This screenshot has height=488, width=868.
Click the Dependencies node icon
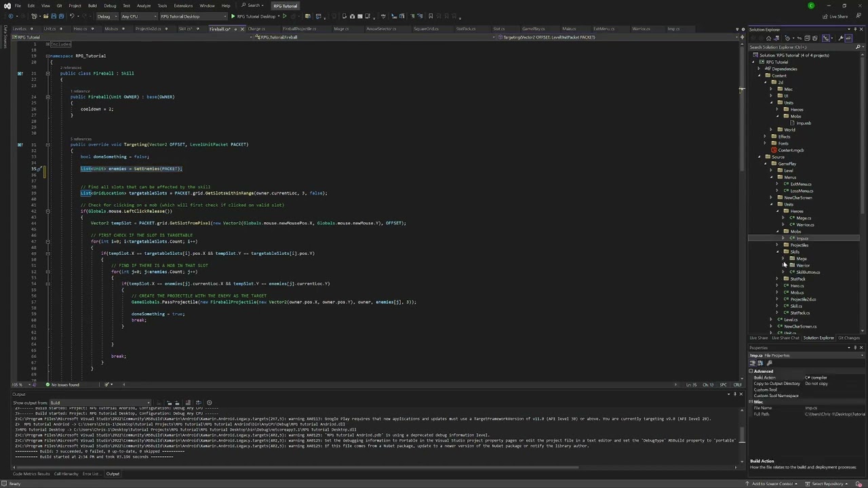point(768,68)
